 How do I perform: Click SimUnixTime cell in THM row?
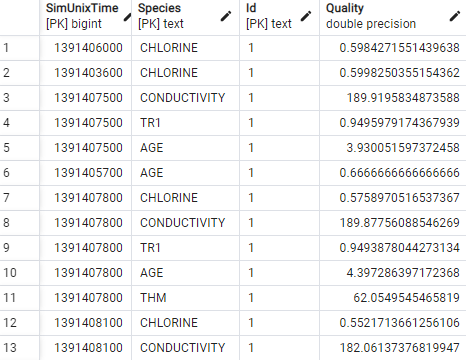86,298
